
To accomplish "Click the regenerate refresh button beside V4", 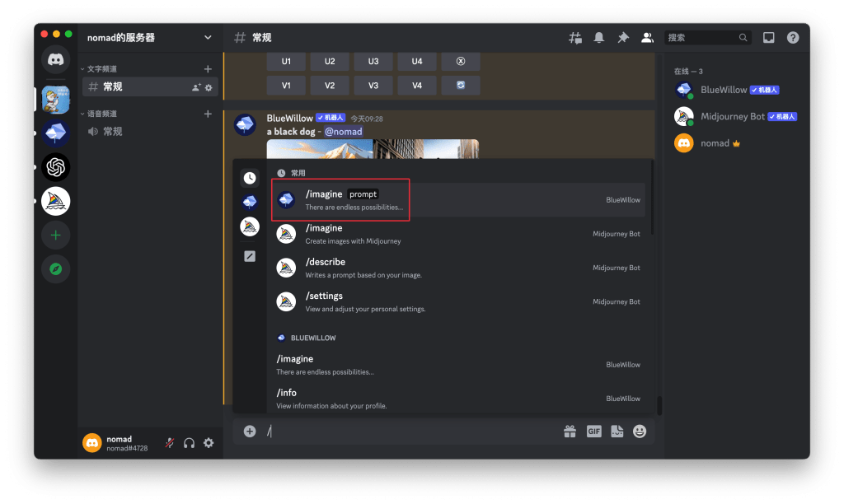I will click(461, 86).
